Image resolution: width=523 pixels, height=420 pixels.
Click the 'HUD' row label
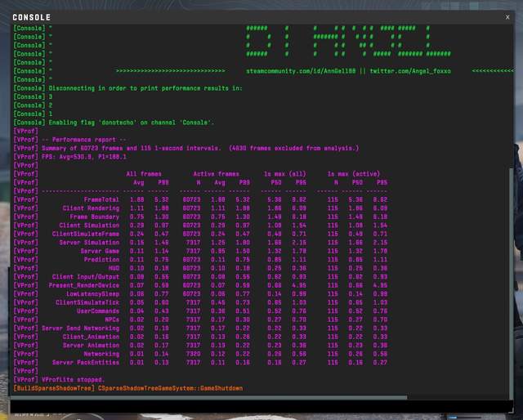(x=114, y=268)
